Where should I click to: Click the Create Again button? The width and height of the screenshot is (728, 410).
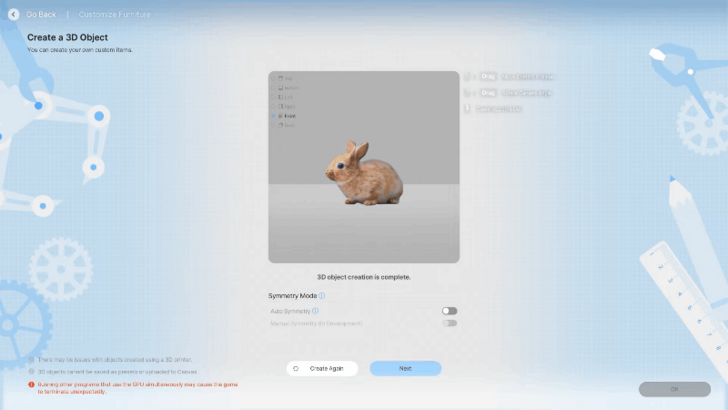(322, 369)
